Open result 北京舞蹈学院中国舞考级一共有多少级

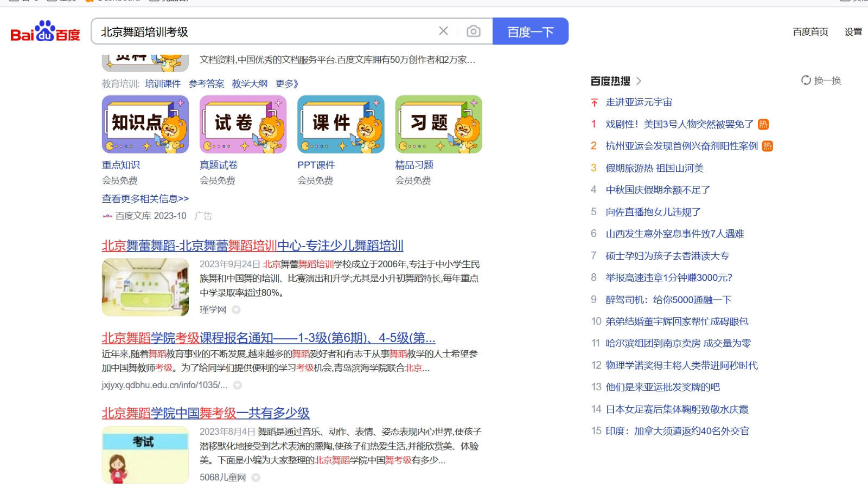[206, 413]
